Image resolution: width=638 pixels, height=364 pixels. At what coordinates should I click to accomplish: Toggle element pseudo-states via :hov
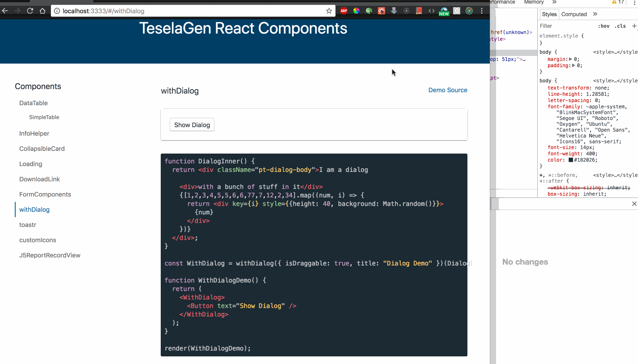(604, 26)
